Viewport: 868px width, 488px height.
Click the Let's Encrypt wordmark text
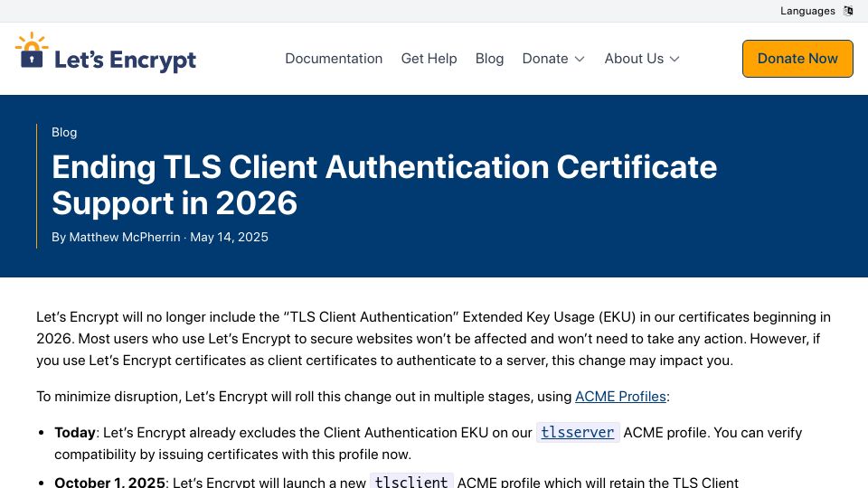pos(125,60)
